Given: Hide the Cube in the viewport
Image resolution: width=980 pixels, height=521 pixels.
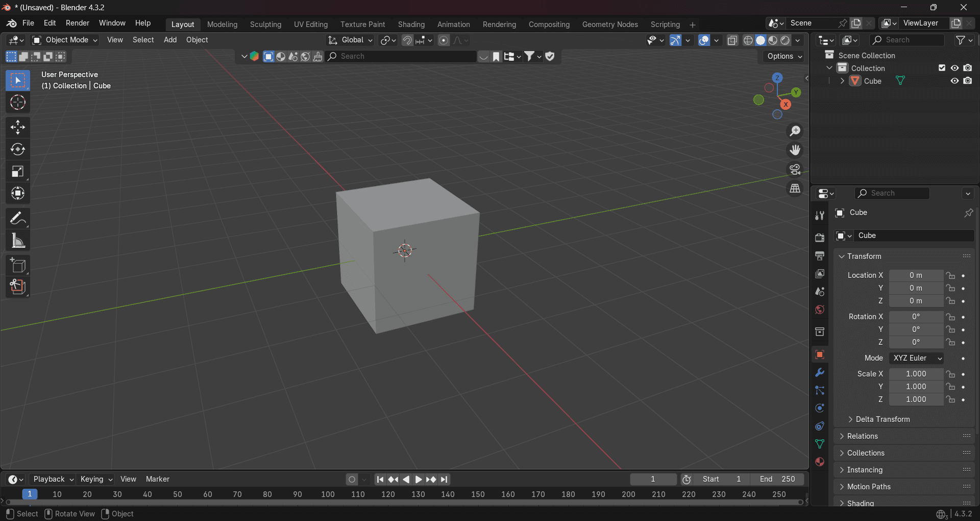Looking at the screenshot, I should (954, 81).
